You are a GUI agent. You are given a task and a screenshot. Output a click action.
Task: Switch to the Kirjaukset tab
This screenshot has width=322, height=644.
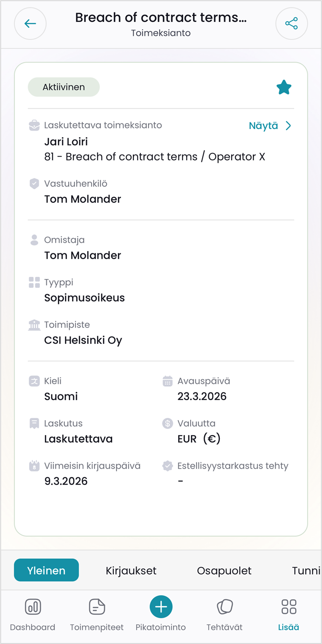(131, 570)
